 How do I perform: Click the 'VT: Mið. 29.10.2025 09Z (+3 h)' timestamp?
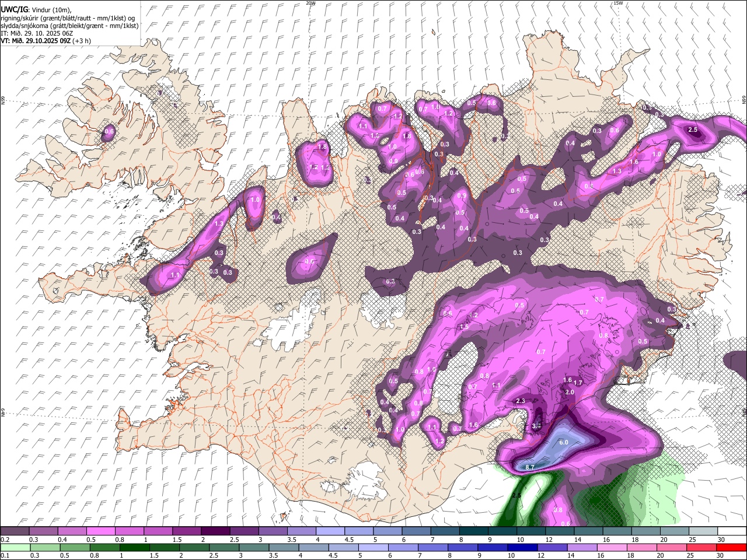(46, 41)
